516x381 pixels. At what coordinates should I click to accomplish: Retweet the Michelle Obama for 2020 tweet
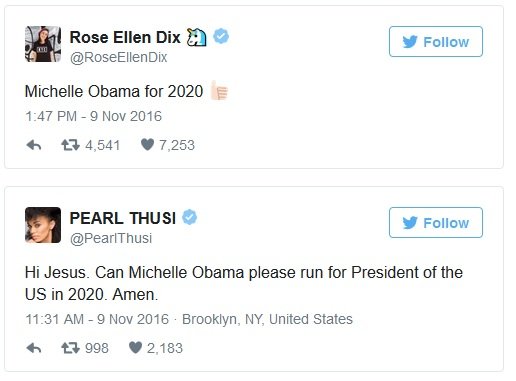point(70,145)
